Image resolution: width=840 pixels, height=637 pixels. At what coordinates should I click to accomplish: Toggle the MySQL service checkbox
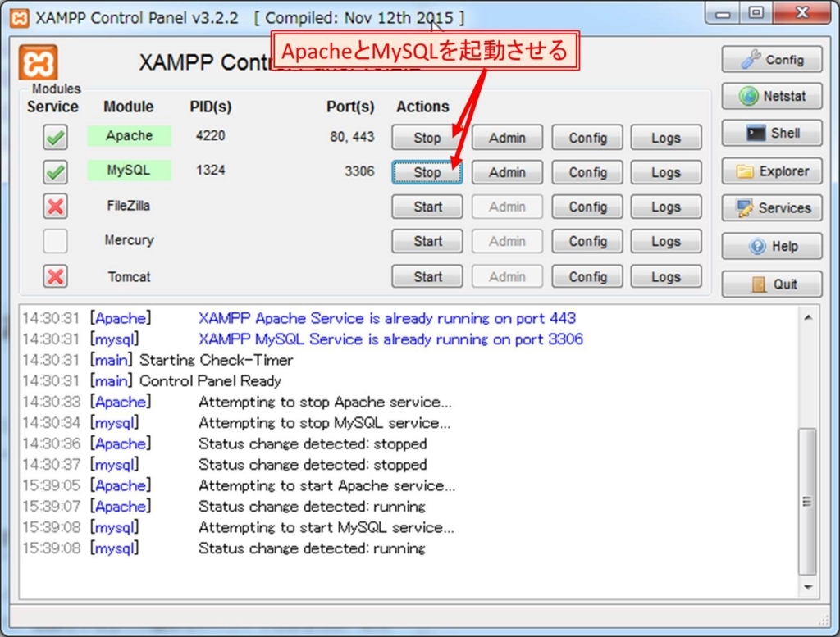tap(55, 172)
